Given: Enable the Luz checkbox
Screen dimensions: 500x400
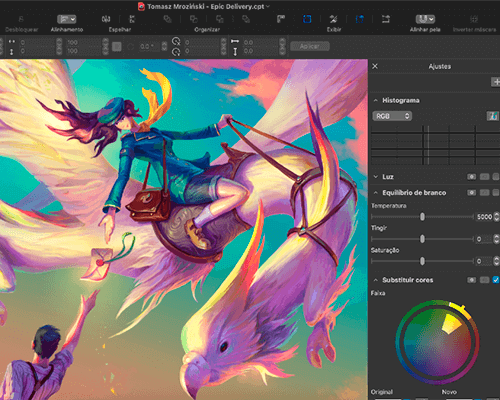Looking at the screenshot, I should click(x=496, y=177).
